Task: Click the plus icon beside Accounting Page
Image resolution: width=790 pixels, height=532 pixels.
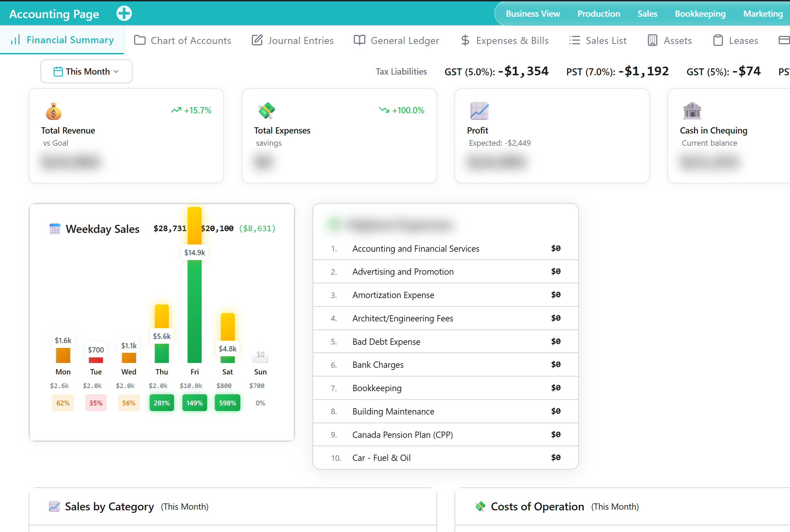Action: [124, 14]
